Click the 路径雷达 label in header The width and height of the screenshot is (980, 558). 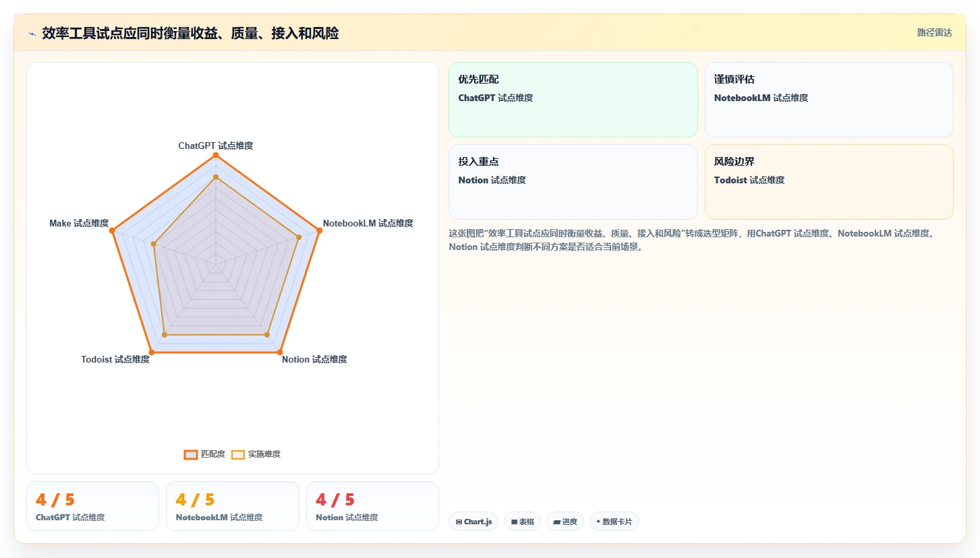(935, 32)
